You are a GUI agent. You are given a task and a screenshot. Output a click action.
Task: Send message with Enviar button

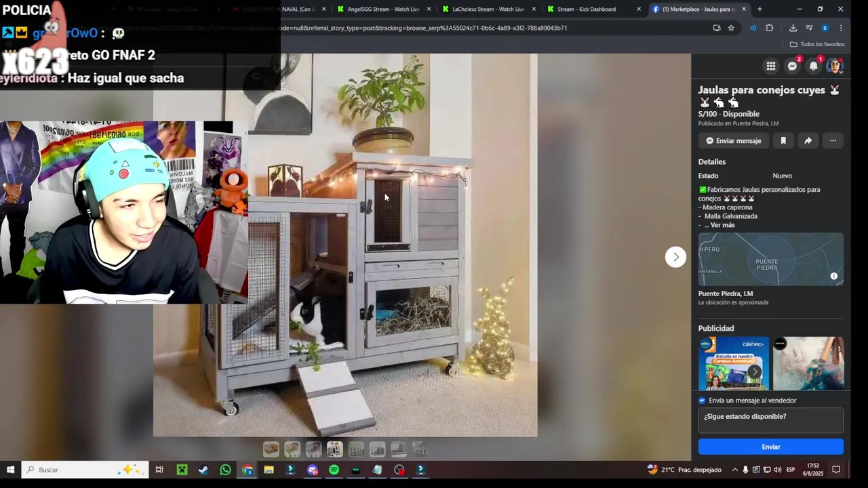(x=771, y=447)
